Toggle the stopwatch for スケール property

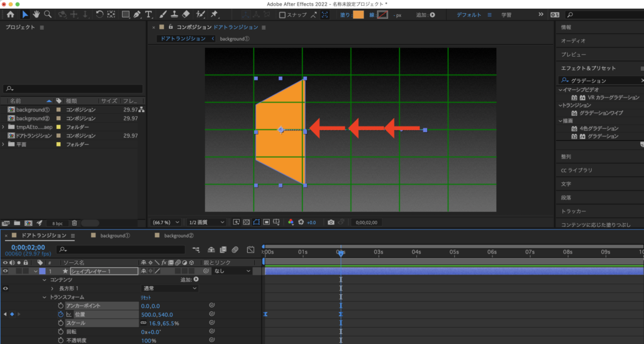[61, 323]
